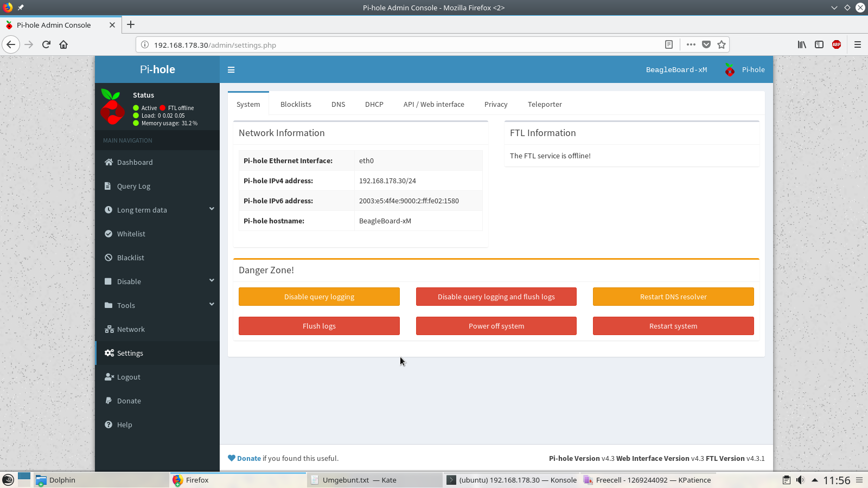Open Firefox application menu
This screenshot has height=488, width=868.
(x=858, y=44)
